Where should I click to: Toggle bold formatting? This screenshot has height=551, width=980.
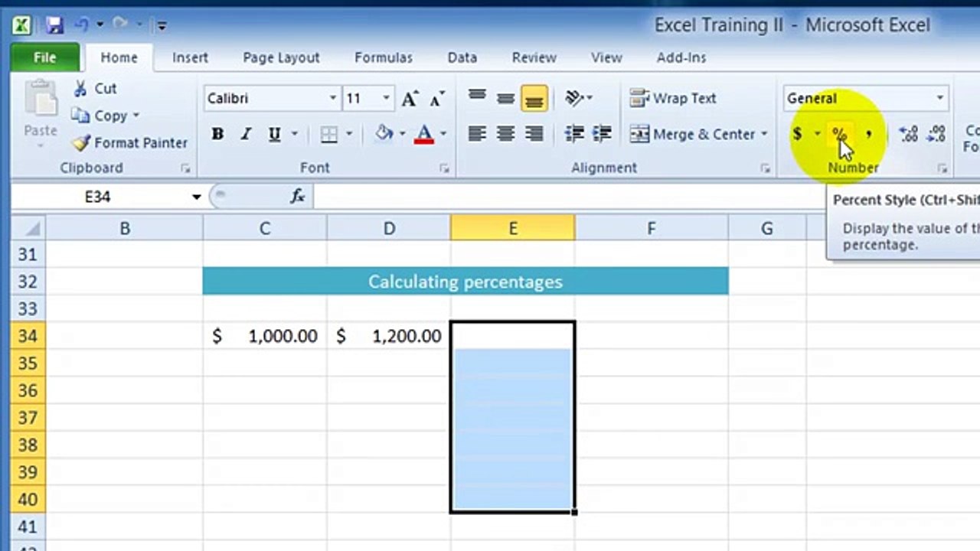point(217,135)
